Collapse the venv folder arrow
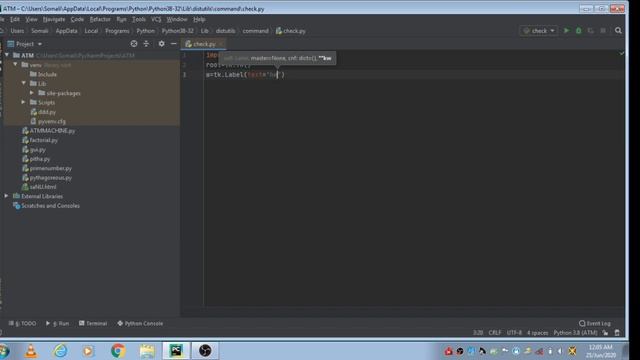640x360 pixels. [16, 64]
